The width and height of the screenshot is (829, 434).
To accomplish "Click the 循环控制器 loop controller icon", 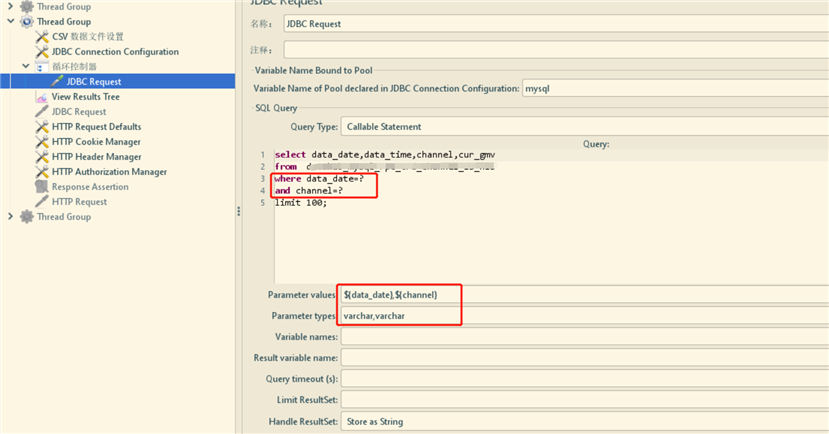I will click(x=42, y=67).
